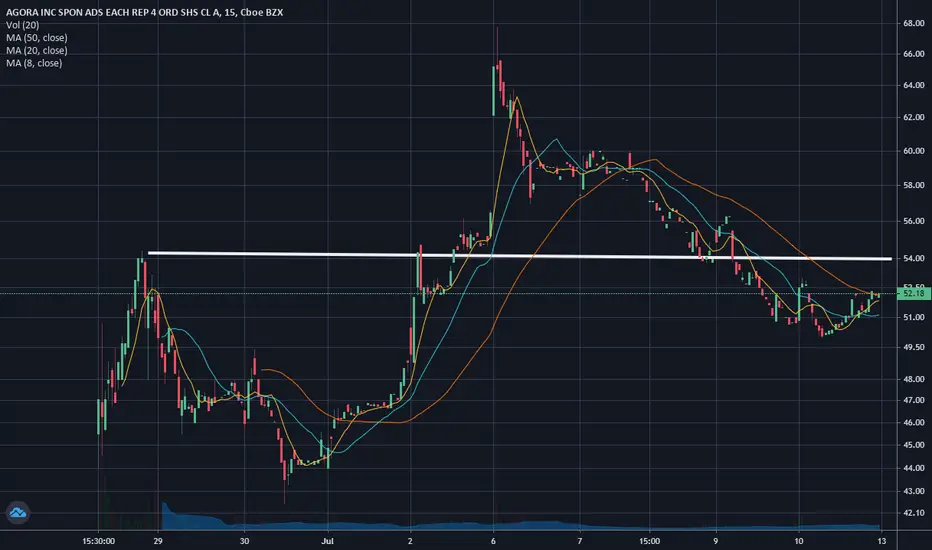Click the 13 date label on time axis

(882, 541)
